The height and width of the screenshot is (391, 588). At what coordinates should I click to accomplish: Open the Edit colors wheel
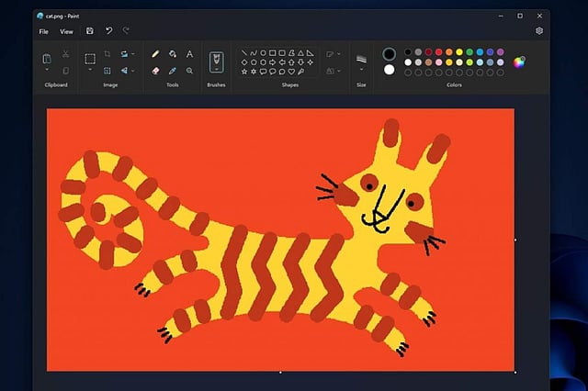click(519, 62)
